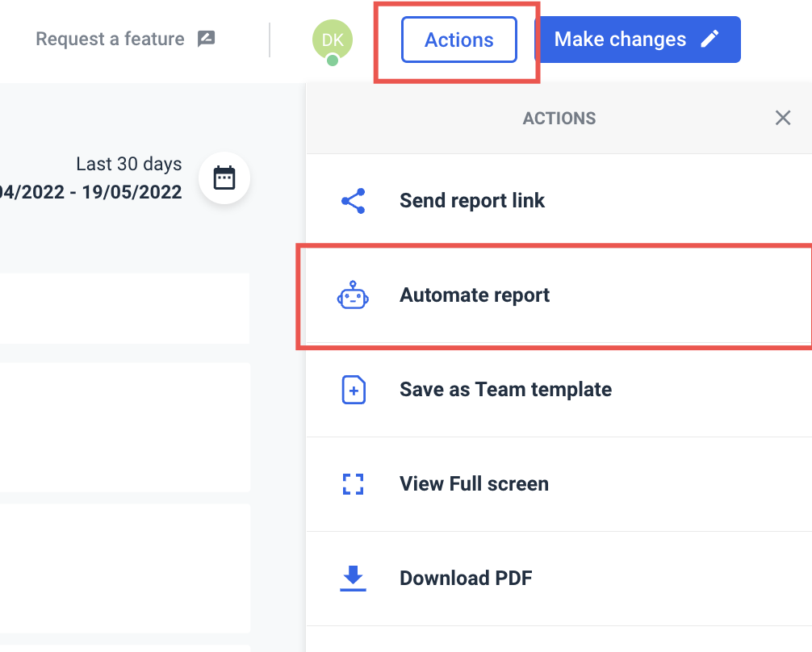Click the template document icon beside Save as Team template
This screenshot has height=652, width=812.
[353, 389]
